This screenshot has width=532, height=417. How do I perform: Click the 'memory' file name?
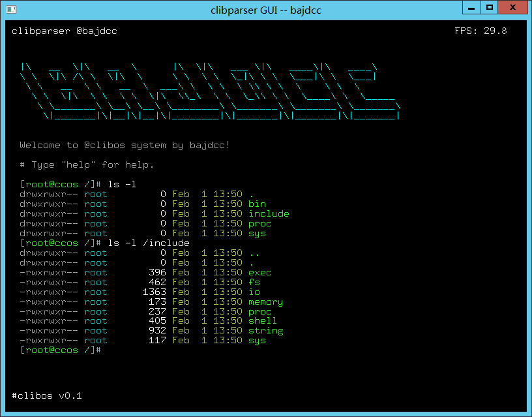coord(265,302)
